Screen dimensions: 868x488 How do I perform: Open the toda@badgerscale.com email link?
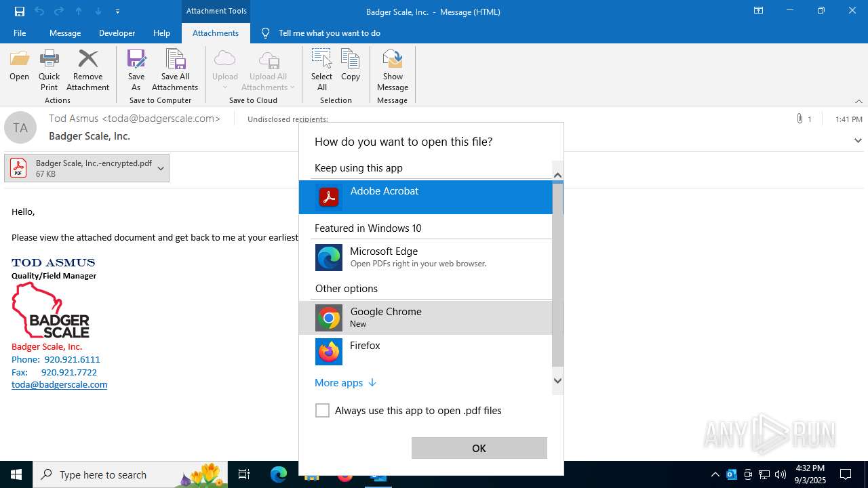(60, 384)
